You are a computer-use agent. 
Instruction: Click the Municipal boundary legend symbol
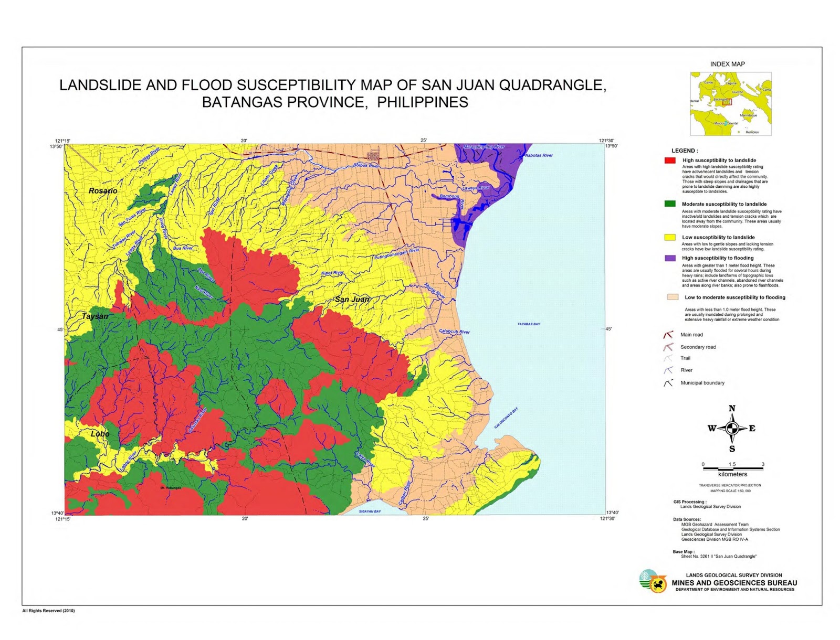[668, 382]
